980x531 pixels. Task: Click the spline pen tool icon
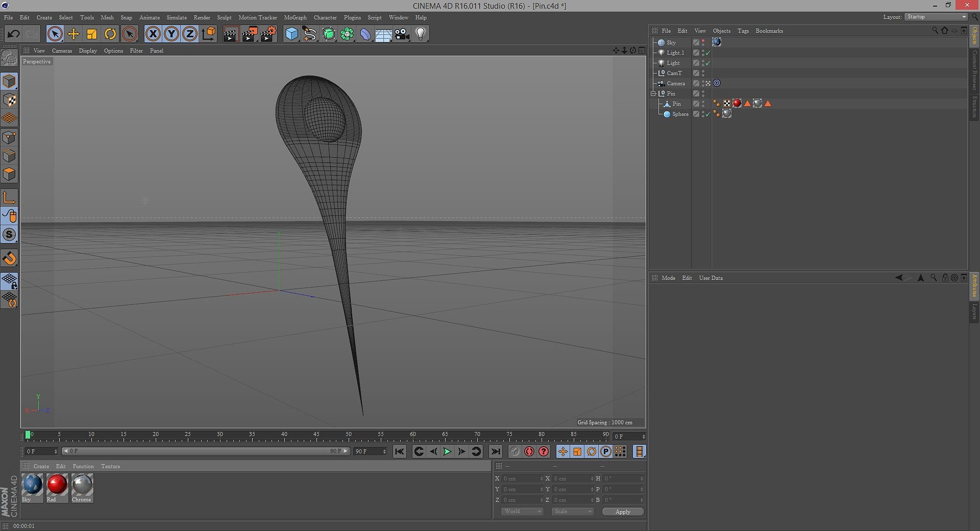tap(310, 34)
